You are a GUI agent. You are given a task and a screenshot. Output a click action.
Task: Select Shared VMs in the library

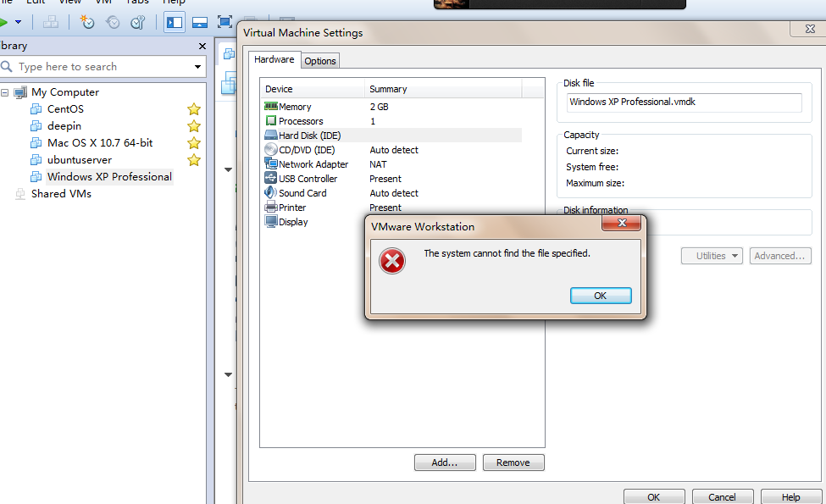[61, 193]
